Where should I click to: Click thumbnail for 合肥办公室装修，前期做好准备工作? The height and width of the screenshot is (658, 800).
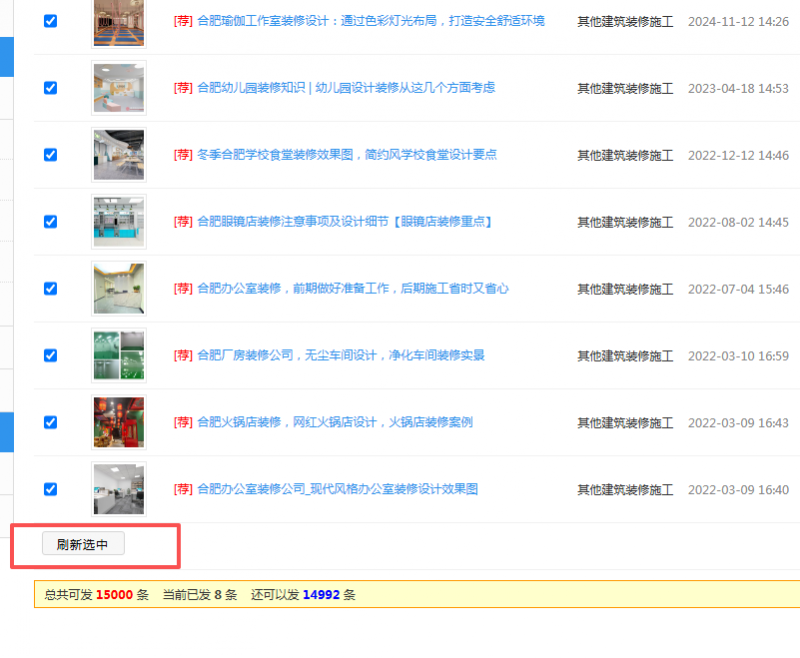(119, 288)
